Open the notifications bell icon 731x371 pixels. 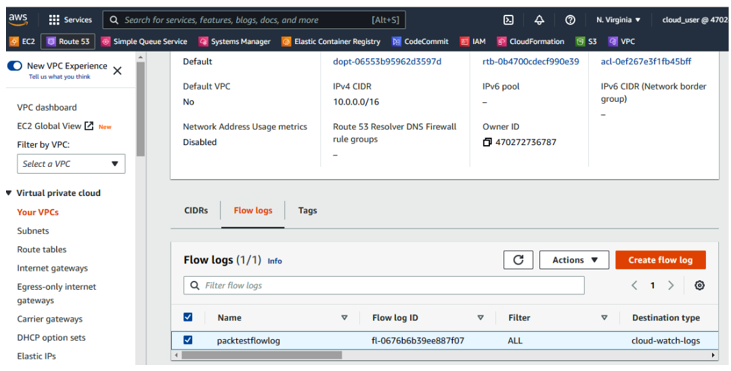click(539, 20)
